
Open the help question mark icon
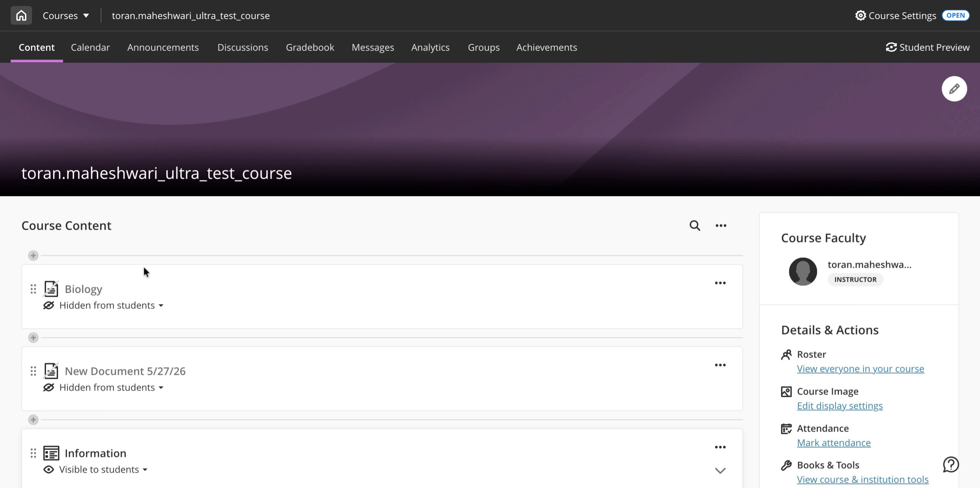(950, 464)
